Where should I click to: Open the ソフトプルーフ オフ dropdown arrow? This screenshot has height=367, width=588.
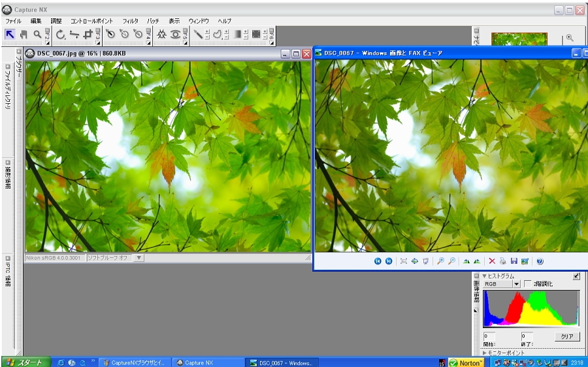click(138, 258)
